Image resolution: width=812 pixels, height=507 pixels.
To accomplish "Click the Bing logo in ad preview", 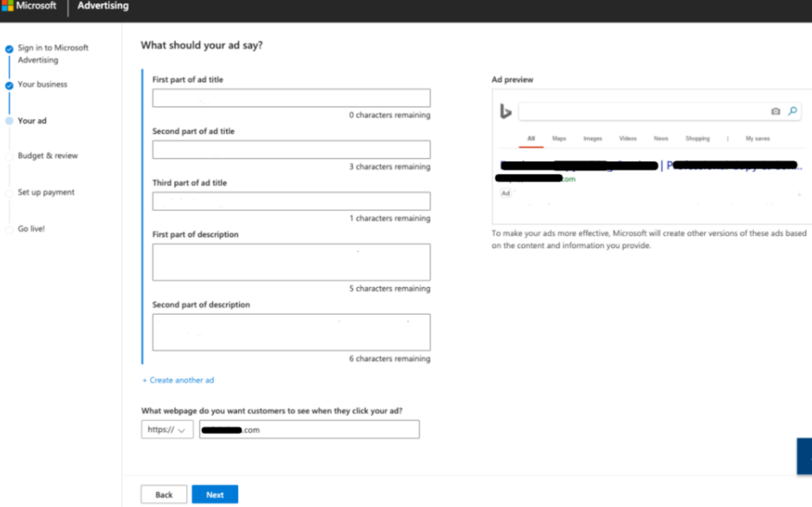I will [505, 111].
